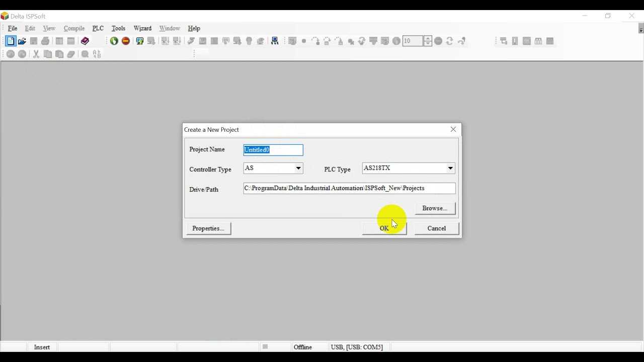Viewport: 644px width, 362px height.
Task: Open the Properties... button
Action: coord(208,228)
